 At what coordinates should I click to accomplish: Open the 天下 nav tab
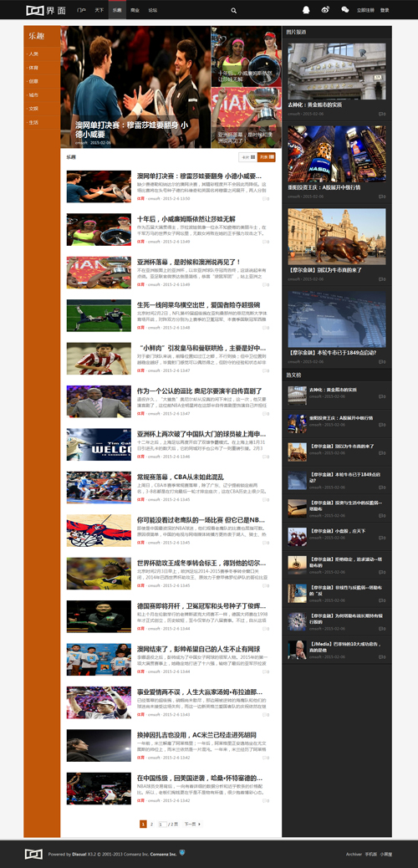tap(99, 10)
